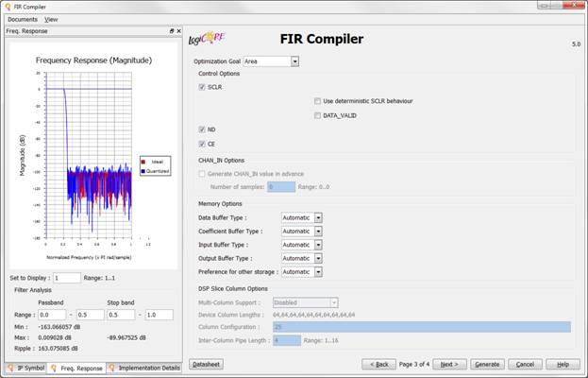This screenshot has height=378, width=588.
Task: Click the FIR Compiler window title icon
Action: [8, 7]
